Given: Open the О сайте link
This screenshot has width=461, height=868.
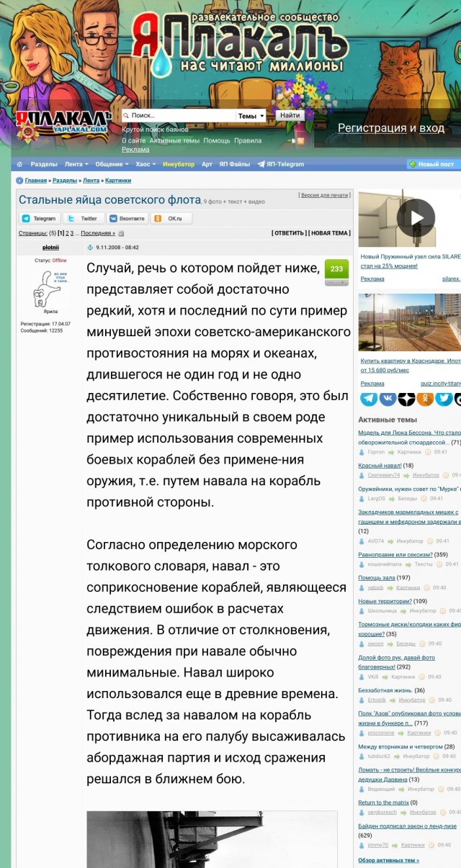Looking at the screenshot, I should click(133, 140).
